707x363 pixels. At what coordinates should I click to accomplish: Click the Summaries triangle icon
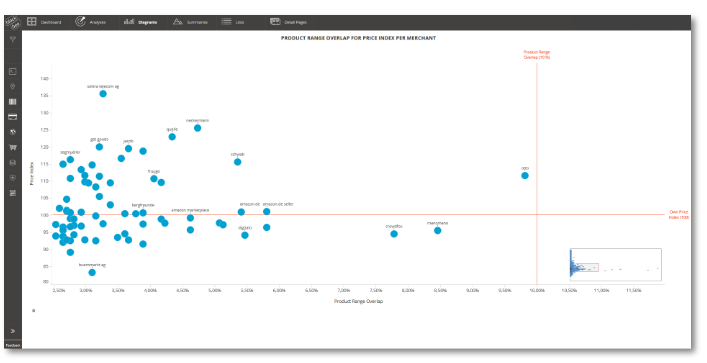(178, 22)
